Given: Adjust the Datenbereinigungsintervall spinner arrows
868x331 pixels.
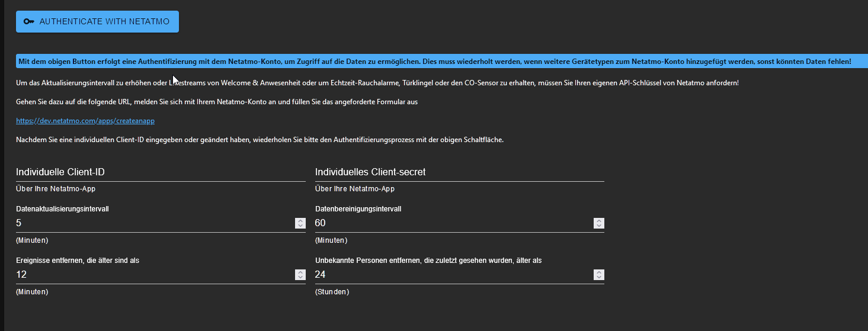Looking at the screenshot, I should click(599, 223).
